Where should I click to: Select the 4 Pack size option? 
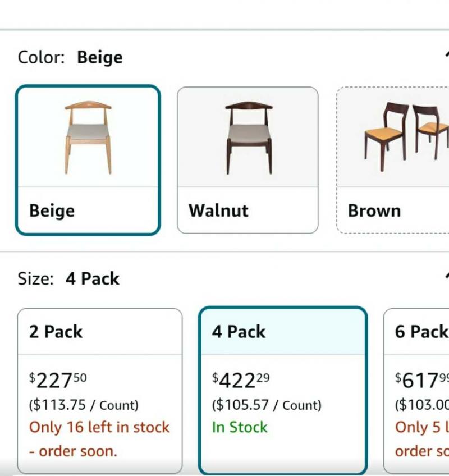(283, 391)
